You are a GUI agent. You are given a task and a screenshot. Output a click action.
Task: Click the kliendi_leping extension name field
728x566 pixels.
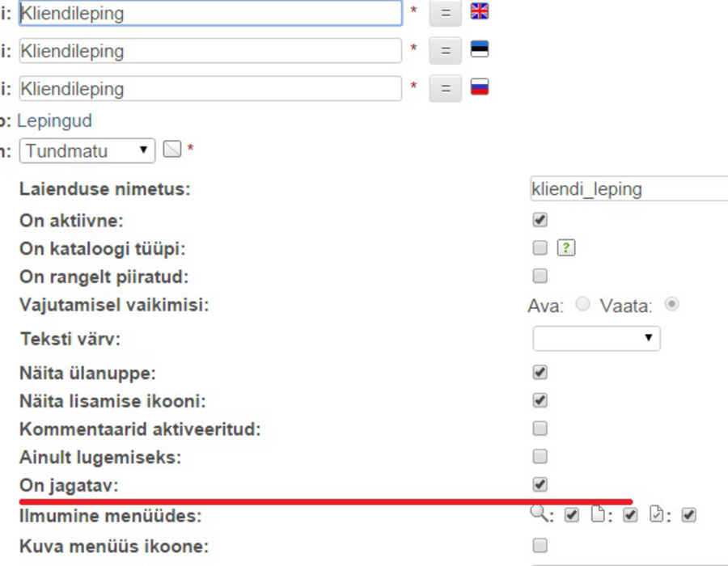pos(629,188)
